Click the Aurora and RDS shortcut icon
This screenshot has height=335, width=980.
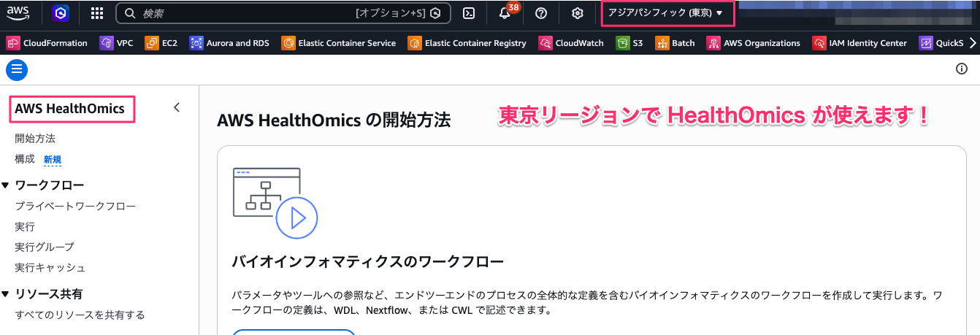(x=196, y=43)
